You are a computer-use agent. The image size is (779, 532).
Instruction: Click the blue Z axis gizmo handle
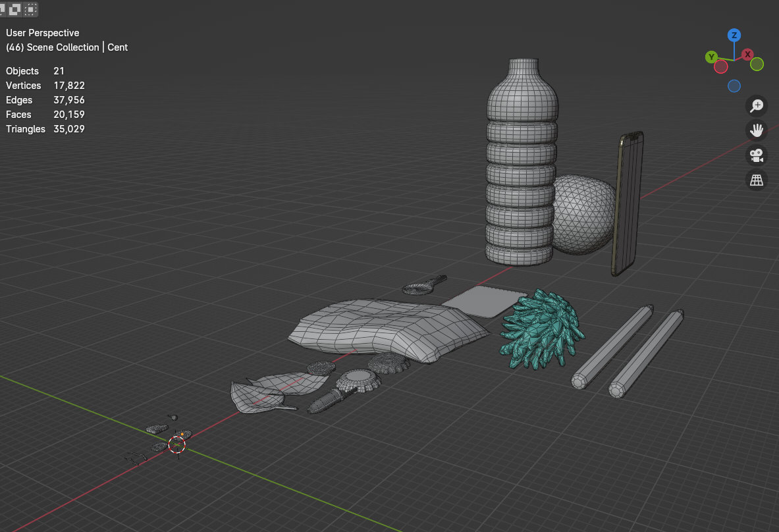[734, 36]
